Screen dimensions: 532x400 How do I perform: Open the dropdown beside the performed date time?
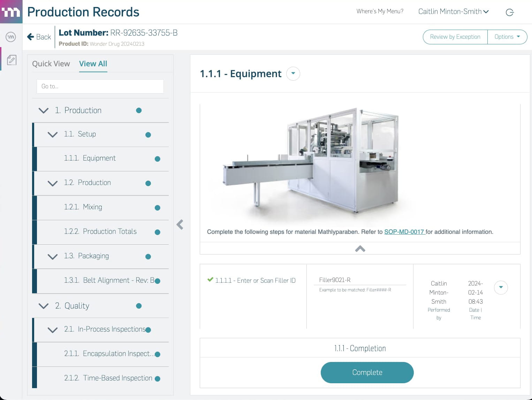[x=501, y=287]
